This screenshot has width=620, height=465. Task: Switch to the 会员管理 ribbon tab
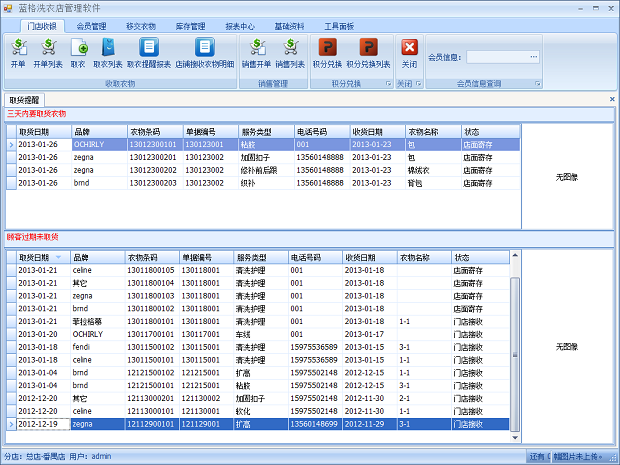click(x=91, y=26)
